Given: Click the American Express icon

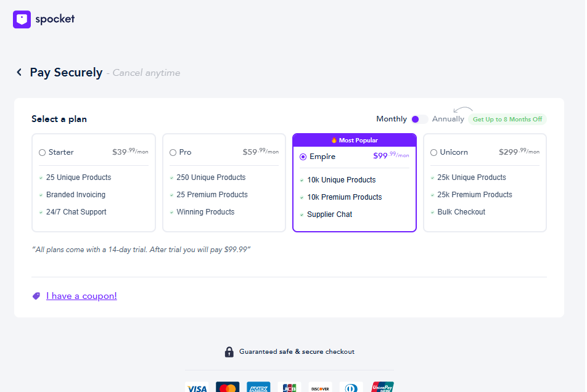Looking at the screenshot, I should (258, 387).
